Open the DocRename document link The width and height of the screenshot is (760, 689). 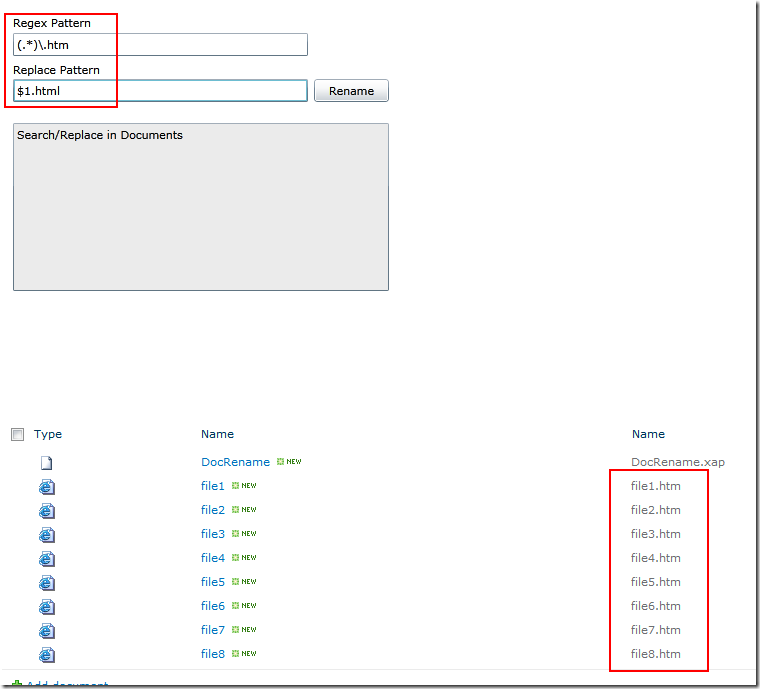(235, 462)
